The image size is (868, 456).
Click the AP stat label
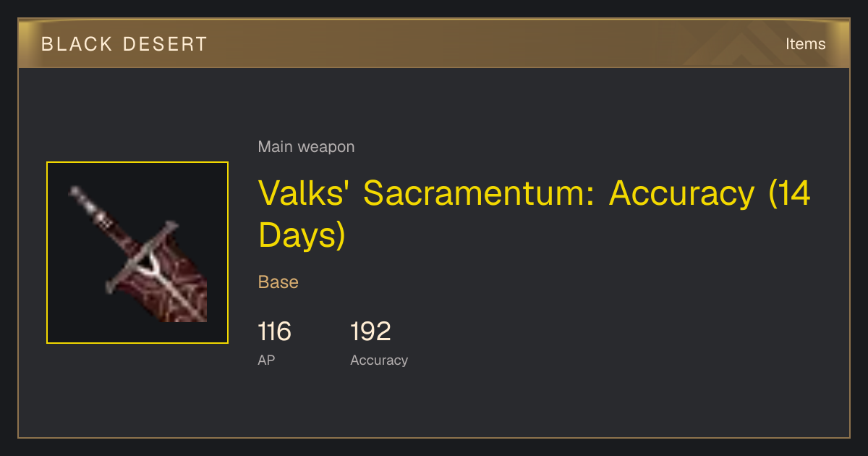coord(266,360)
